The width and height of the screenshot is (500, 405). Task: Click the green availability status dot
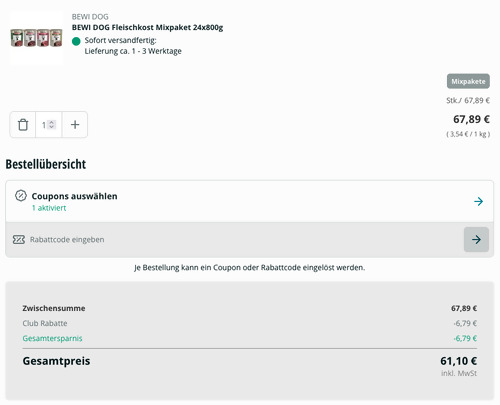76,41
